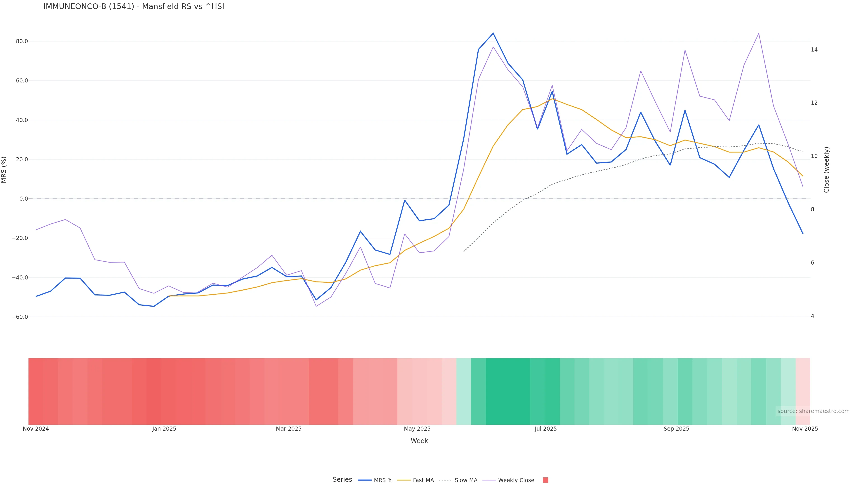This screenshot has height=488, width=868.
Task: Click the 0.0 tick label on MRS axis
Action: coord(24,199)
